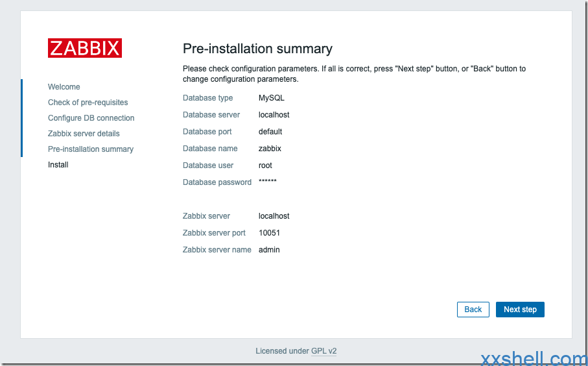Click the Zabbix server localhost value
This screenshot has height=366, width=588.
click(x=274, y=216)
